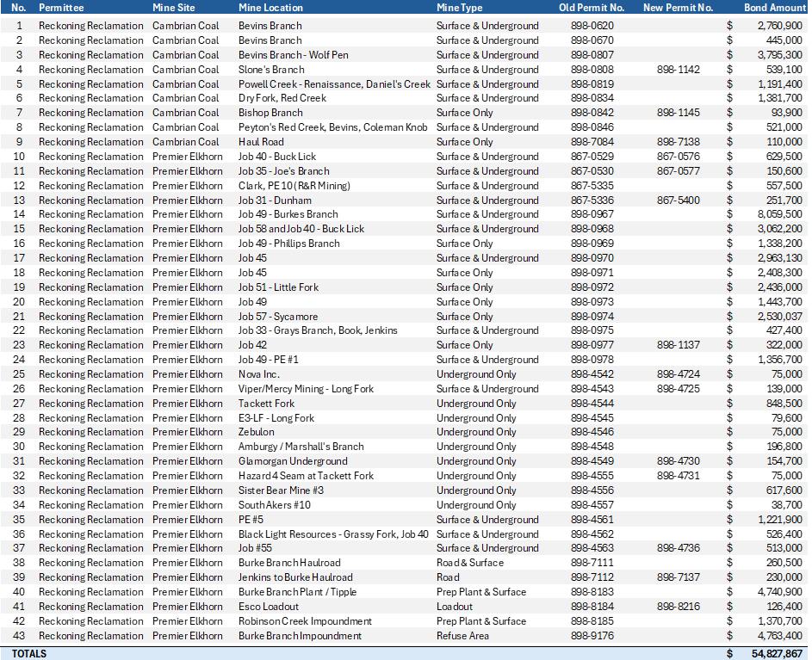Select the total amount 54,827,867 cell

tap(777, 654)
